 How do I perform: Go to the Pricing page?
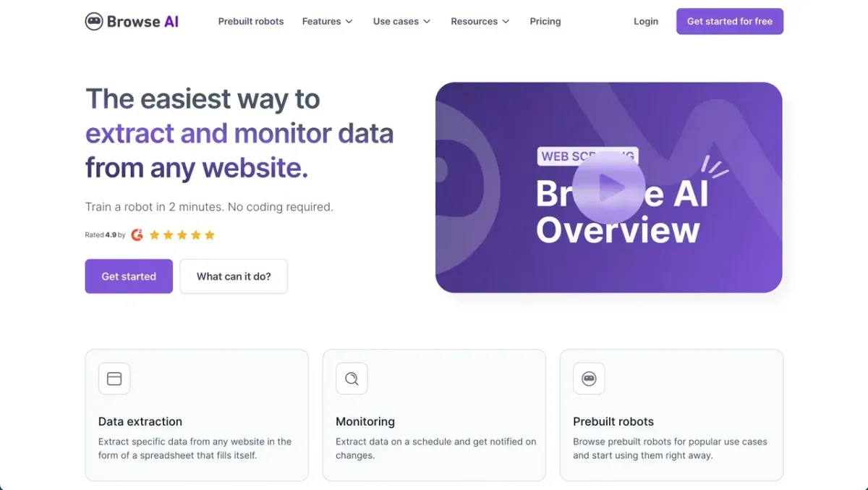pyautogui.click(x=545, y=22)
